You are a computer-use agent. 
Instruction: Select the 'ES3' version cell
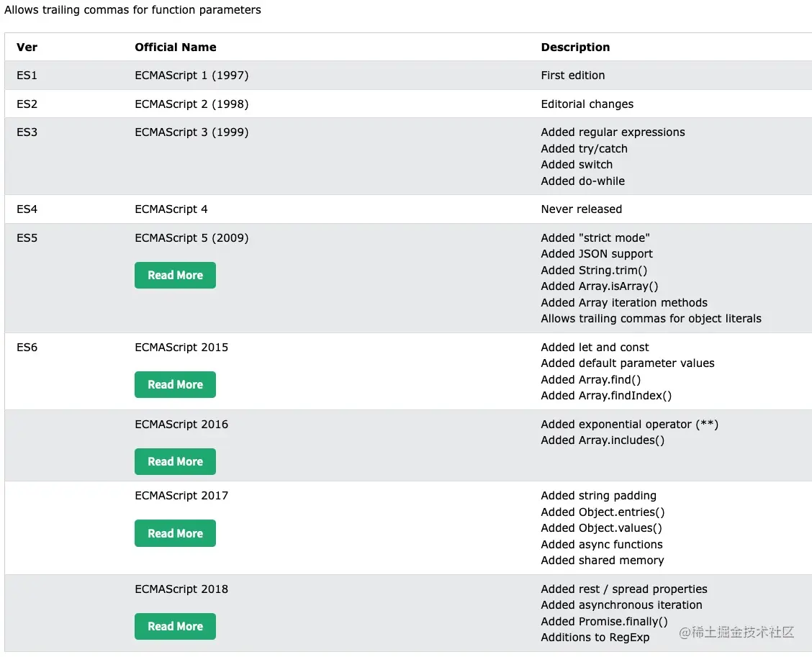tap(27, 132)
